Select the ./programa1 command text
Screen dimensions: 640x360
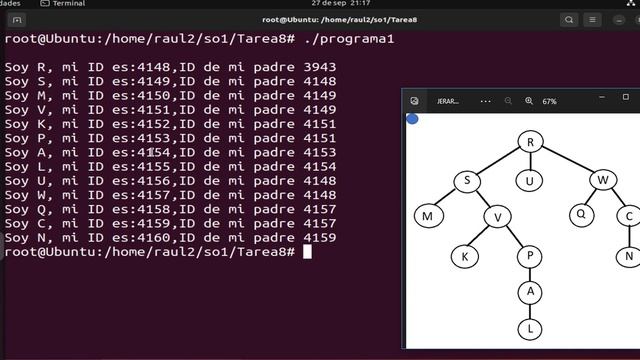(x=349, y=39)
